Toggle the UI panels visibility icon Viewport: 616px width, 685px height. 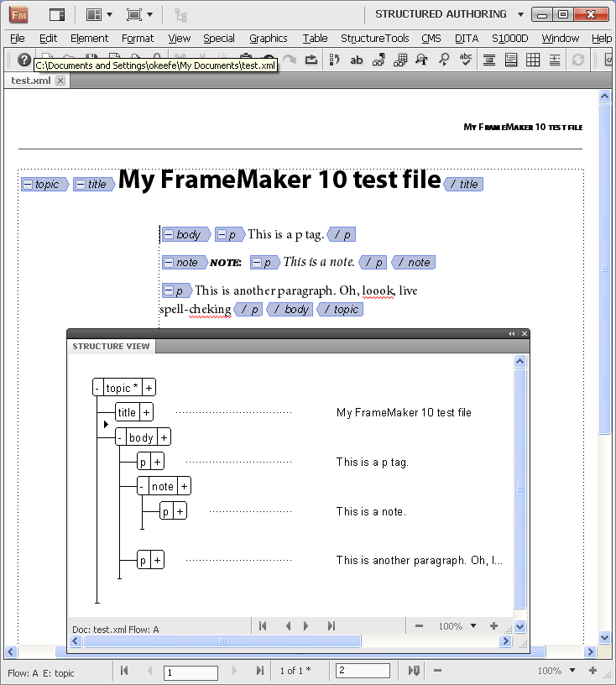[x=57, y=15]
